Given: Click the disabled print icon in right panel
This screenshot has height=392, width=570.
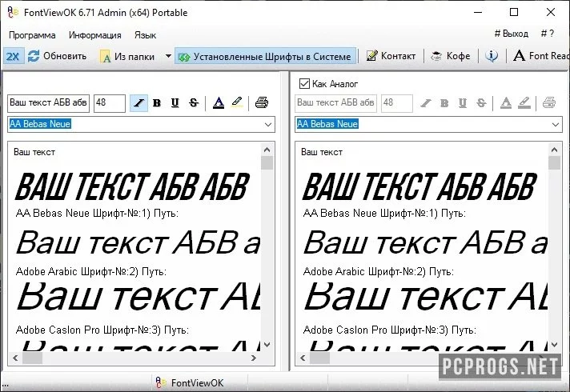Looking at the screenshot, I should point(549,103).
